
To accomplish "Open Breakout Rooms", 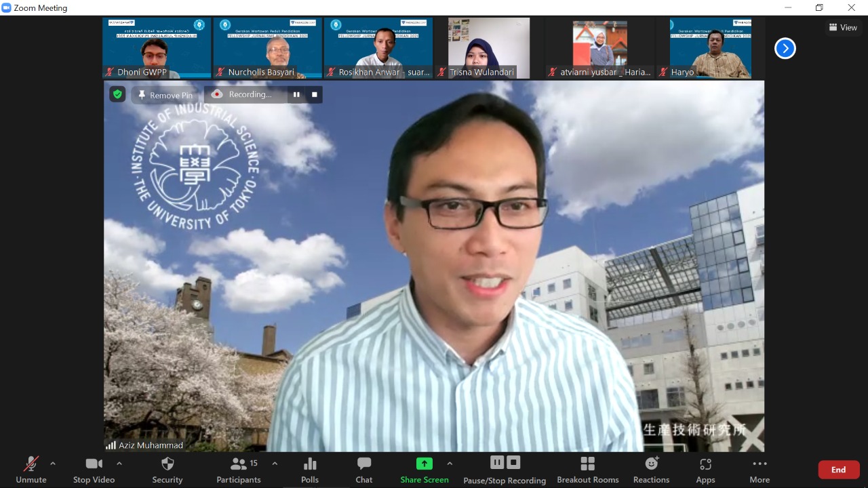I will click(588, 469).
